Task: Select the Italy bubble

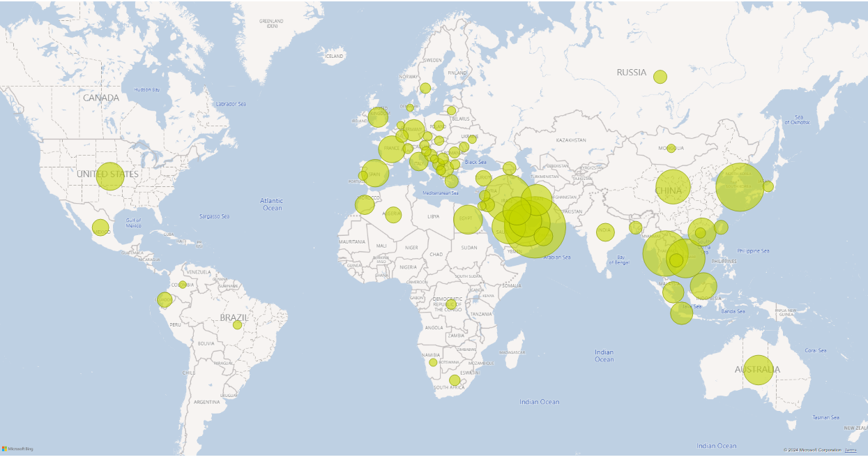Action: (x=418, y=162)
